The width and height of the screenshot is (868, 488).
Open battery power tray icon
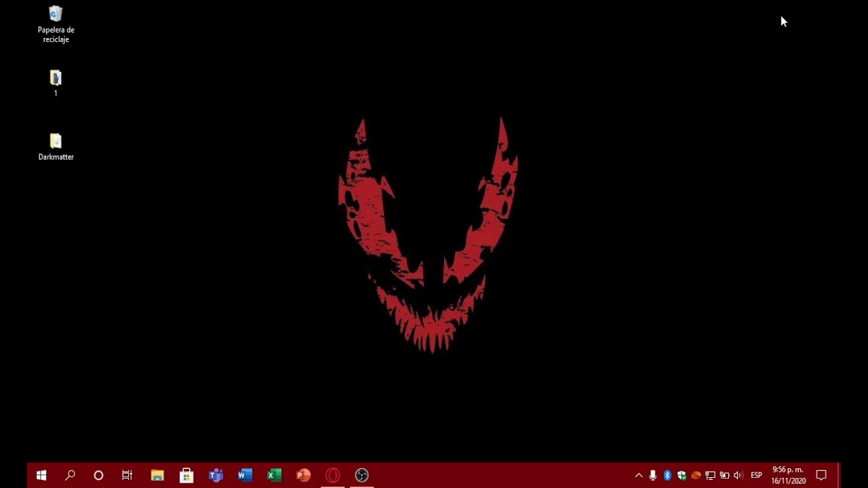point(724,475)
